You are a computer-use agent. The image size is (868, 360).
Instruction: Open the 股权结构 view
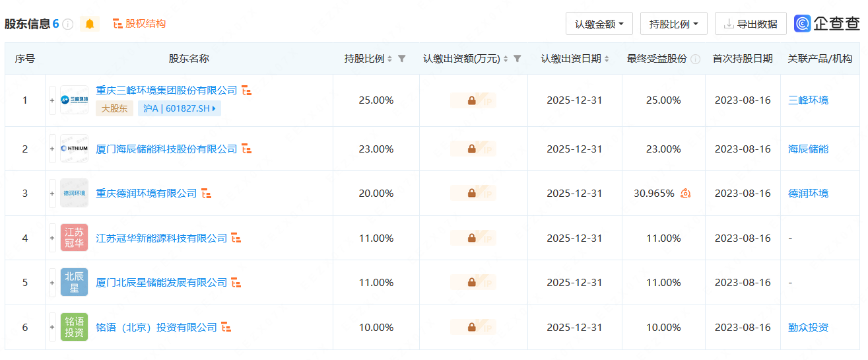(139, 24)
